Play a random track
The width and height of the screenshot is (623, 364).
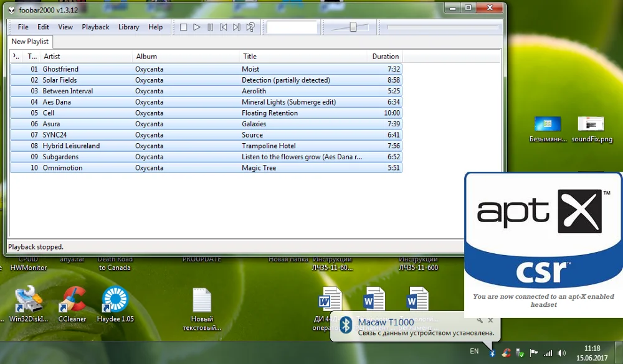click(x=250, y=27)
